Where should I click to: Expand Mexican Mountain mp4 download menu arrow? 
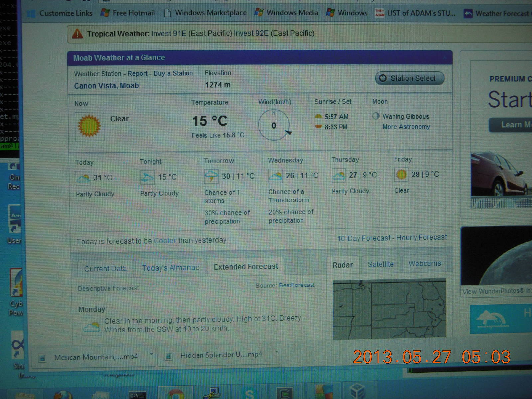pyautogui.click(x=151, y=354)
